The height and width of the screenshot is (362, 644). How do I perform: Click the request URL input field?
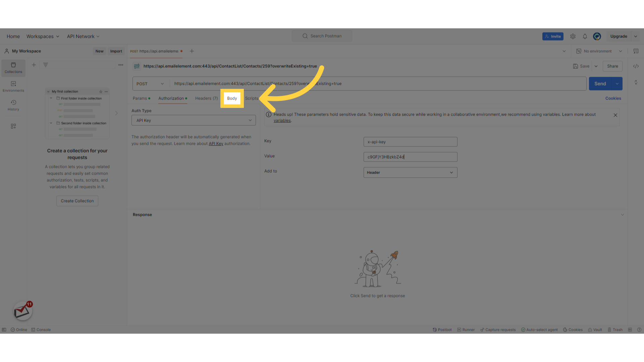point(378,84)
